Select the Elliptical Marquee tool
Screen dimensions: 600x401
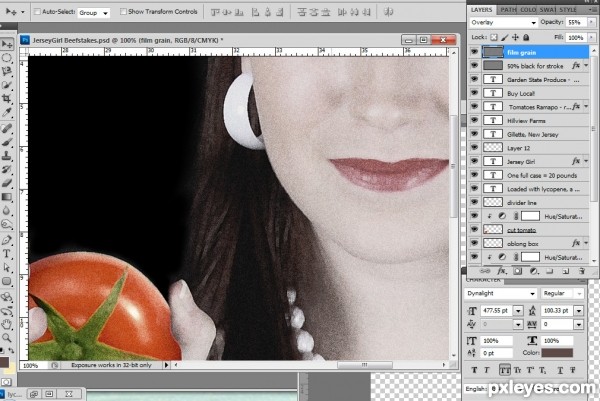point(7,58)
